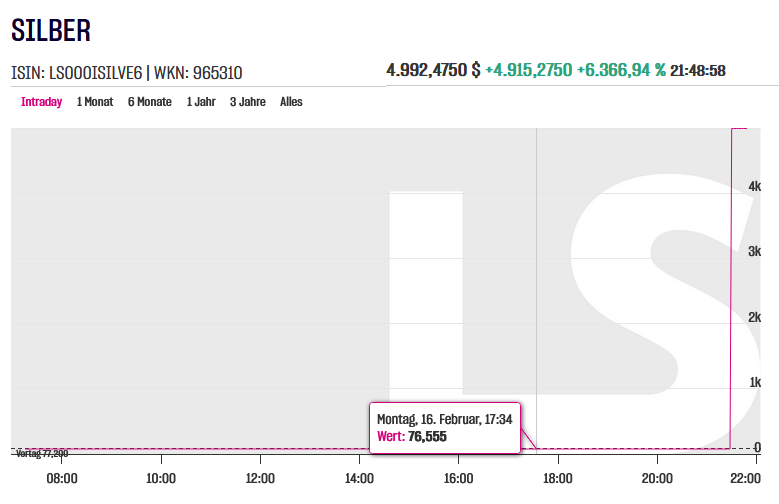Viewport: 779px width, 504px height.
Task: Show 1 Jahr chart range
Action: tap(201, 102)
